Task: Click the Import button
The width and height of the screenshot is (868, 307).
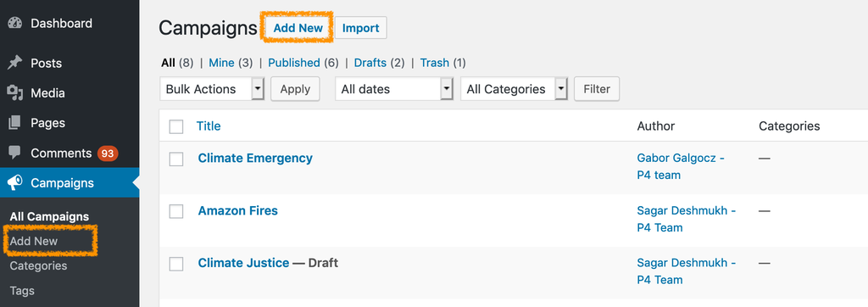Action: tap(360, 28)
